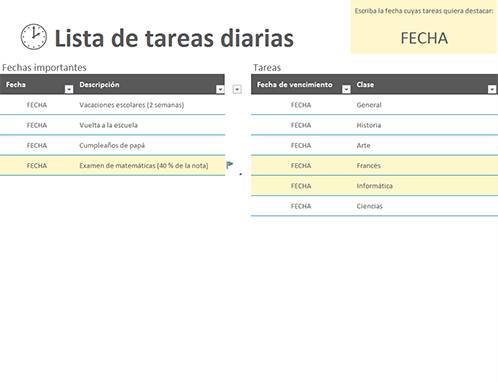Open the unlabeled filter dropdown between the tables
The width and height of the screenshot is (498, 382).
237,89
